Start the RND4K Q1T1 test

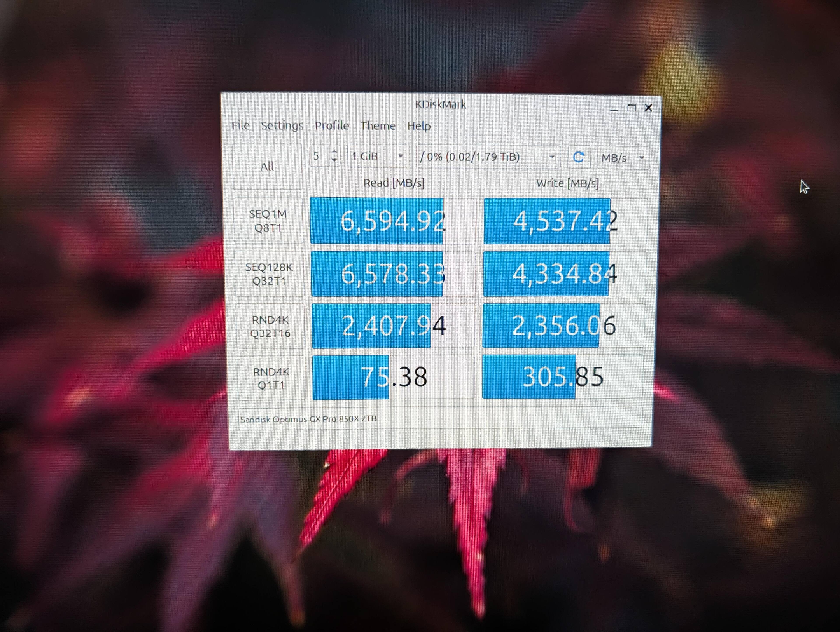click(x=271, y=378)
